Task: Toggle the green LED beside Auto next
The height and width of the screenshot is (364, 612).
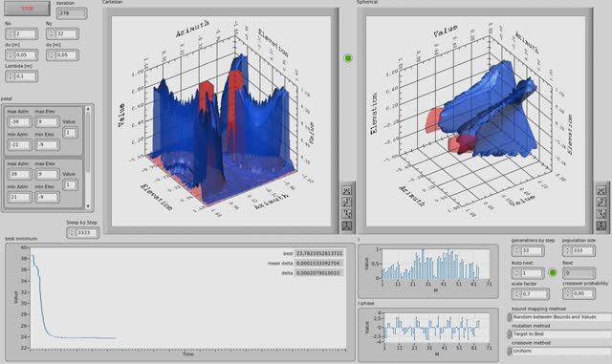Action: coord(553,272)
